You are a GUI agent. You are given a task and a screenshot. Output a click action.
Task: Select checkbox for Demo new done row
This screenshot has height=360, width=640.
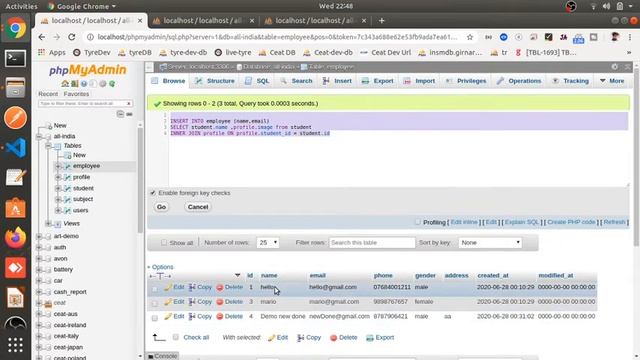point(155,318)
